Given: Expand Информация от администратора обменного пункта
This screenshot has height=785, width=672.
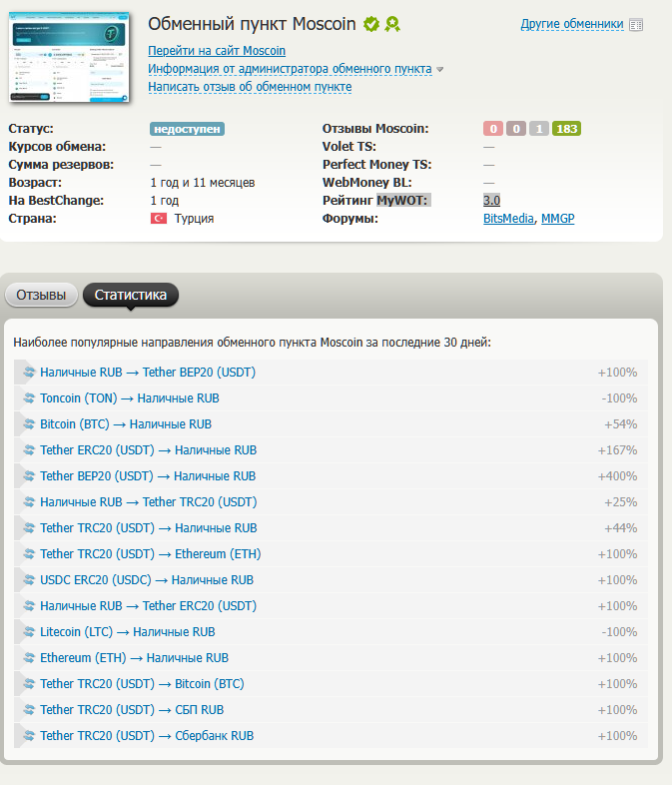Looking at the screenshot, I should (290, 69).
